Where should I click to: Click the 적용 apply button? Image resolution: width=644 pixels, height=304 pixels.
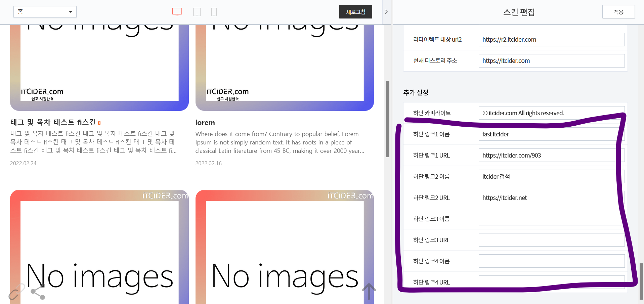(618, 12)
